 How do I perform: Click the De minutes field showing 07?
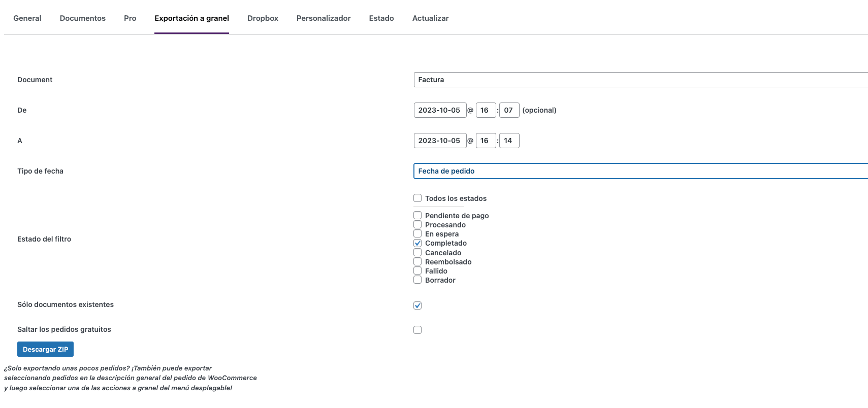pos(509,110)
